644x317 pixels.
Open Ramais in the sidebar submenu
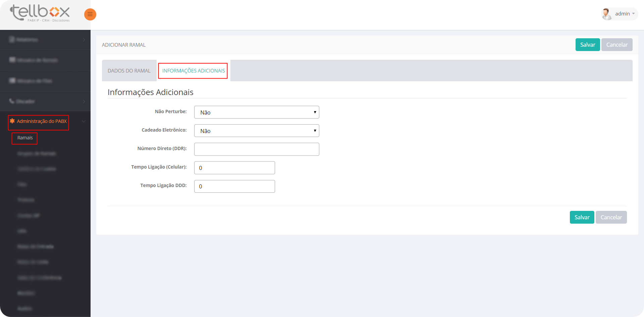click(25, 138)
